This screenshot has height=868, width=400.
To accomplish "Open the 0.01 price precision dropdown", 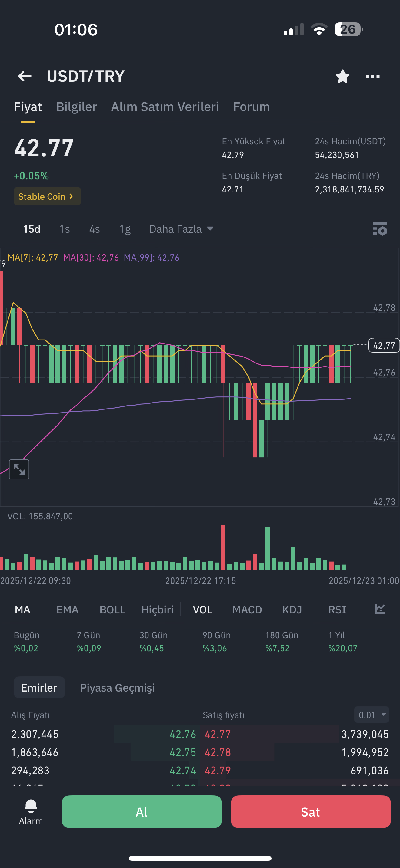I will (372, 715).
